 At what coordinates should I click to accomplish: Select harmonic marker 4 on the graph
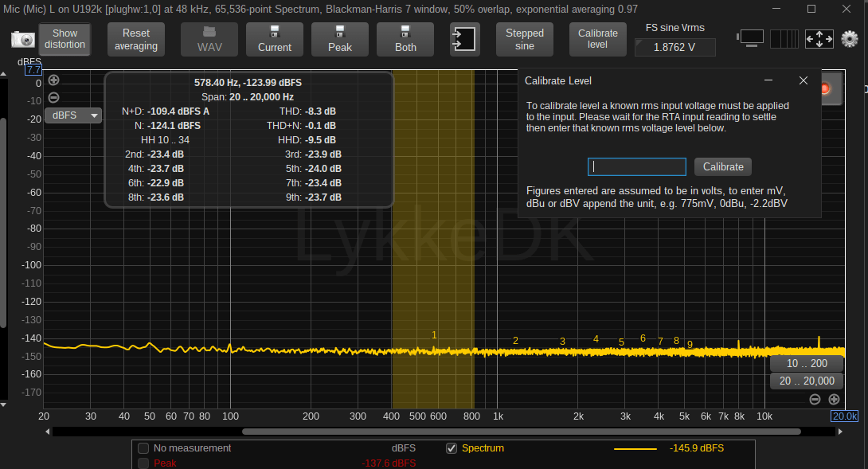[x=596, y=339]
